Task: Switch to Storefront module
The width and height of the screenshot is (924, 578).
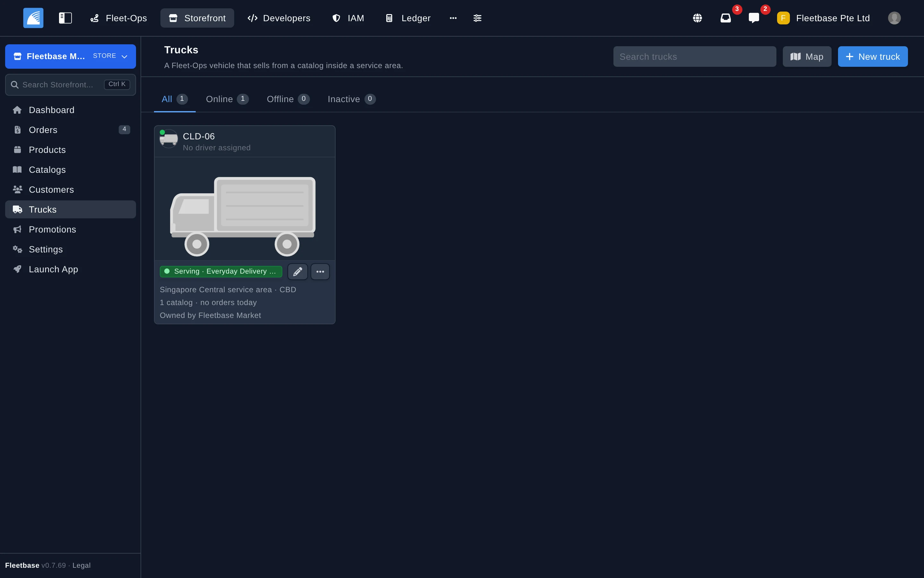Action: [197, 18]
